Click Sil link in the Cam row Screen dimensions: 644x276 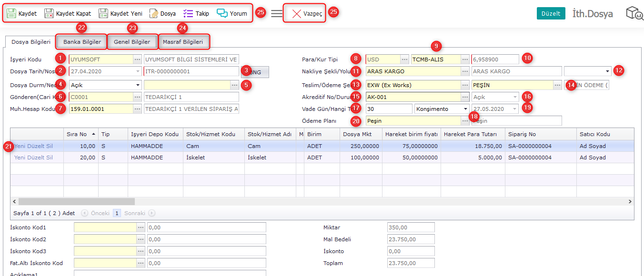pyautogui.click(x=49, y=146)
